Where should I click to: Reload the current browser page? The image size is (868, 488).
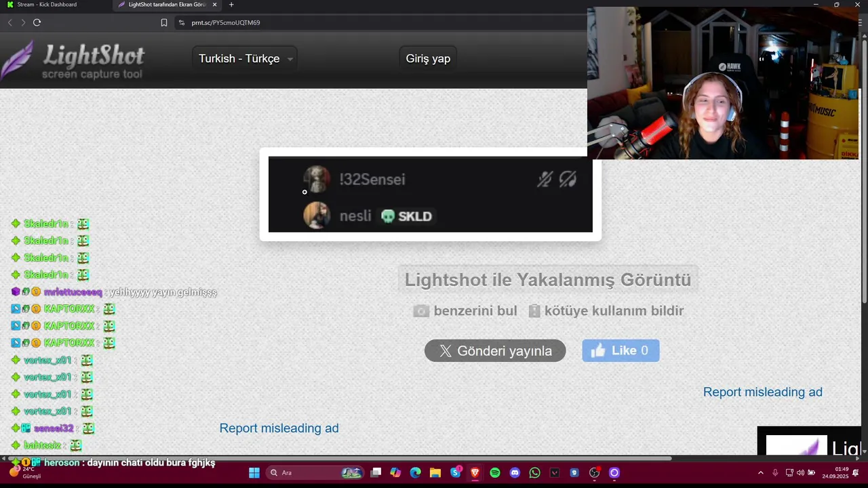point(37,22)
